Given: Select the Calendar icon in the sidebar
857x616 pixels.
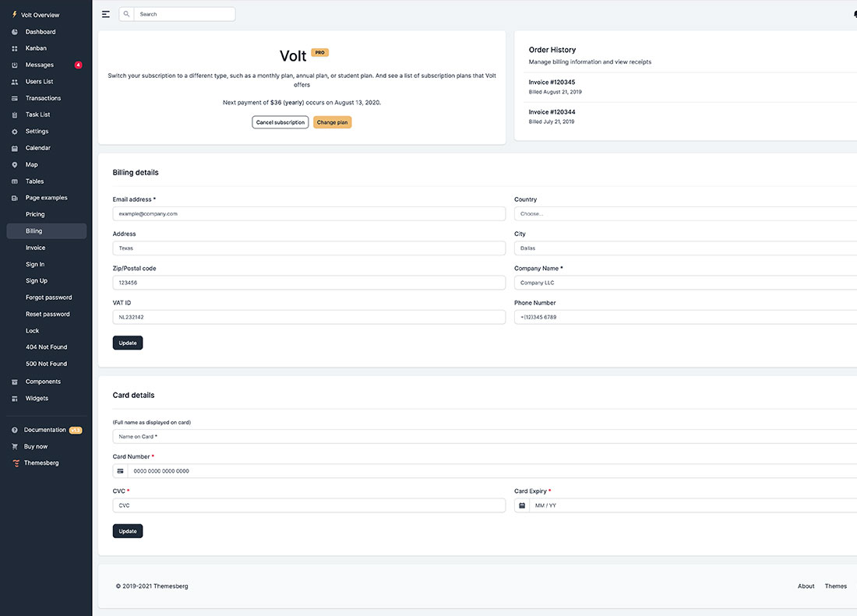Looking at the screenshot, I should [x=14, y=147].
